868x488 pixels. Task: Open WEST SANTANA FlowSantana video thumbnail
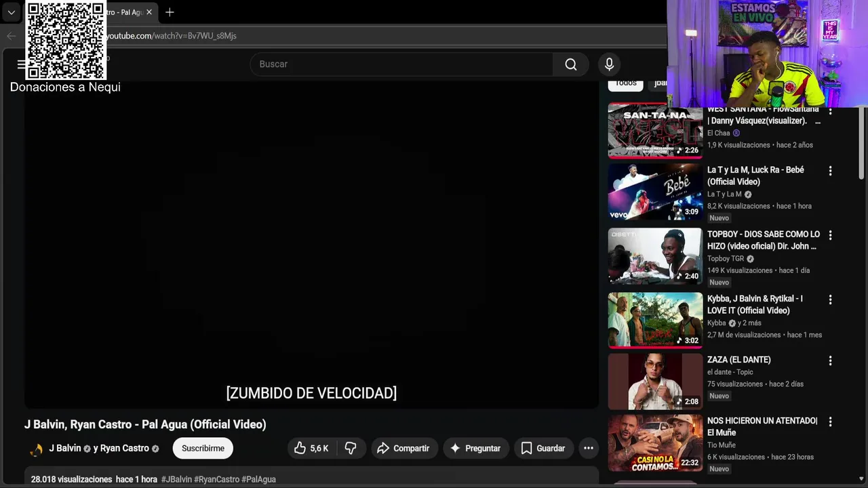coord(655,130)
